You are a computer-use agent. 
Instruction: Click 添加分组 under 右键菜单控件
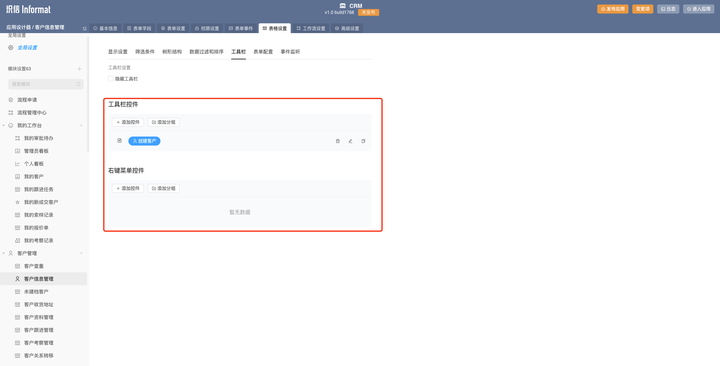tap(163, 188)
